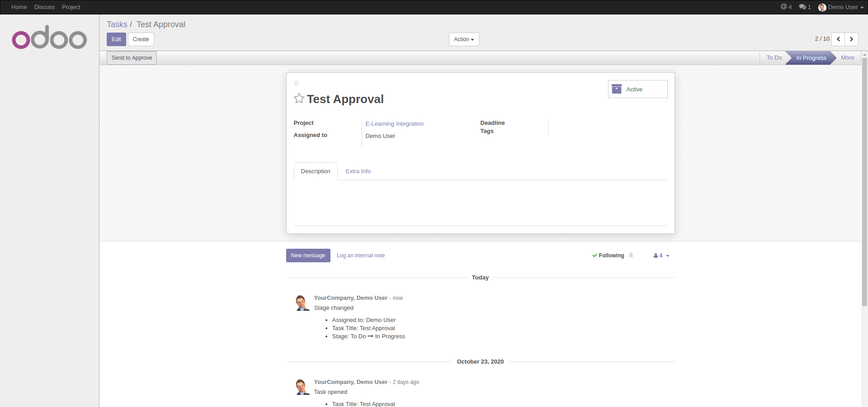This screenshot has height=407, width=868.
Task: Select the In Progress stage in the statusbar
Action: (811, 57)
